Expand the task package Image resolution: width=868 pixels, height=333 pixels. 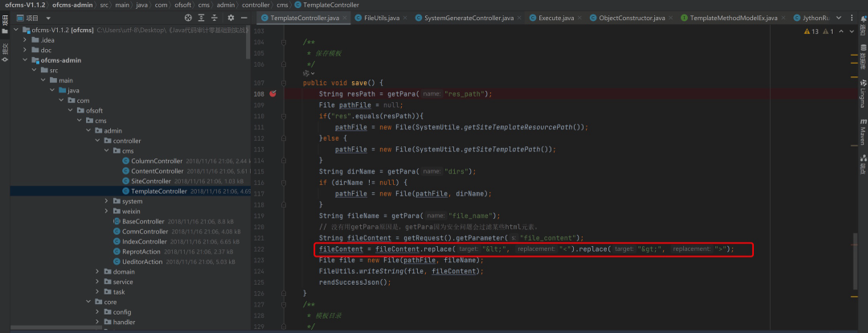pos(97,291)
